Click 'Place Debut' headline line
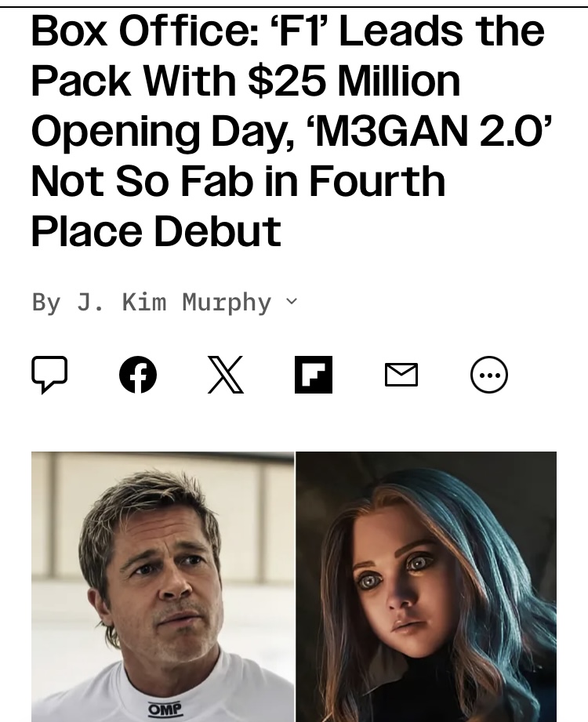The height and width of the screenshot is (722, 588). point(156,231)
